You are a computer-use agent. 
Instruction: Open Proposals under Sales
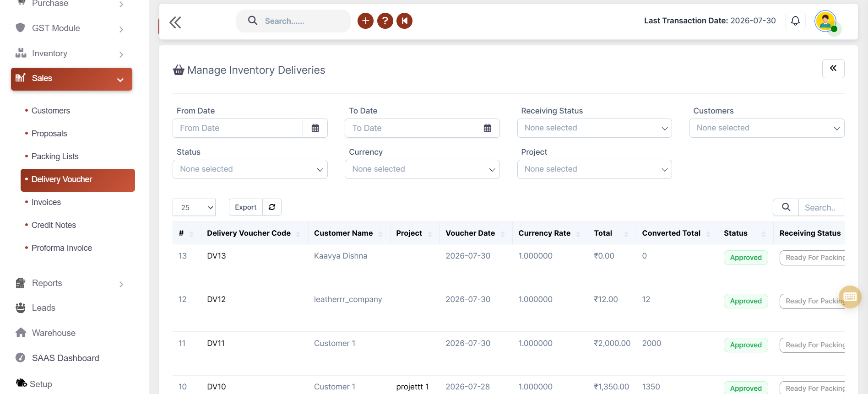tap(49, 134)
